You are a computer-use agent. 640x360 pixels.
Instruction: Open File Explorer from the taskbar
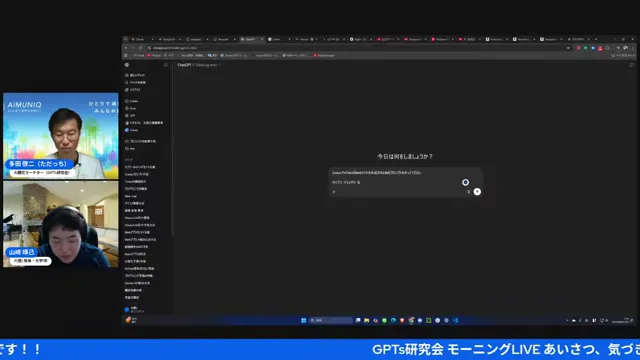[367, 320]
